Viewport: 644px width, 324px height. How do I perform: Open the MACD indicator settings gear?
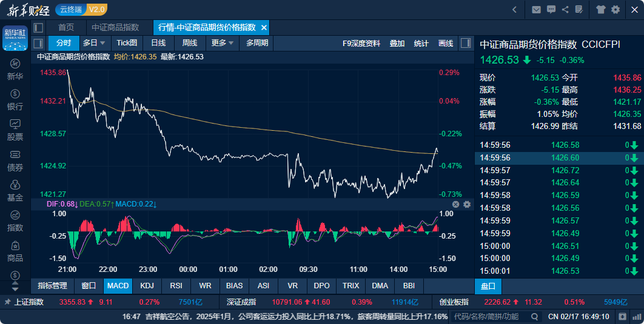[x=467, y=205]
